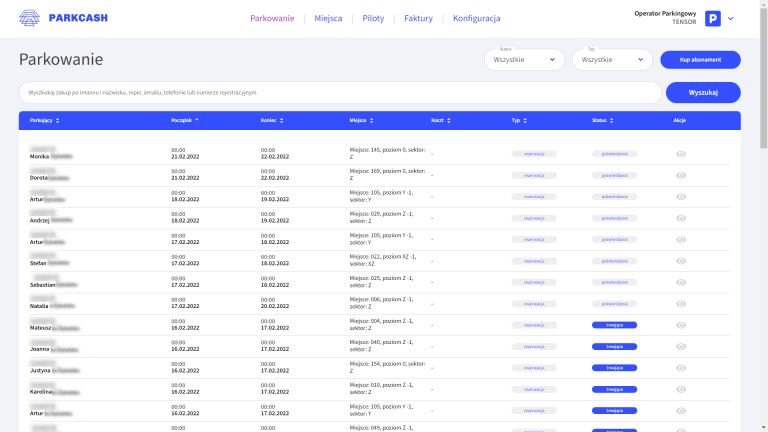
Task: Sort table by Początek column
Action: pyautogui.click(x=185, y=120)
